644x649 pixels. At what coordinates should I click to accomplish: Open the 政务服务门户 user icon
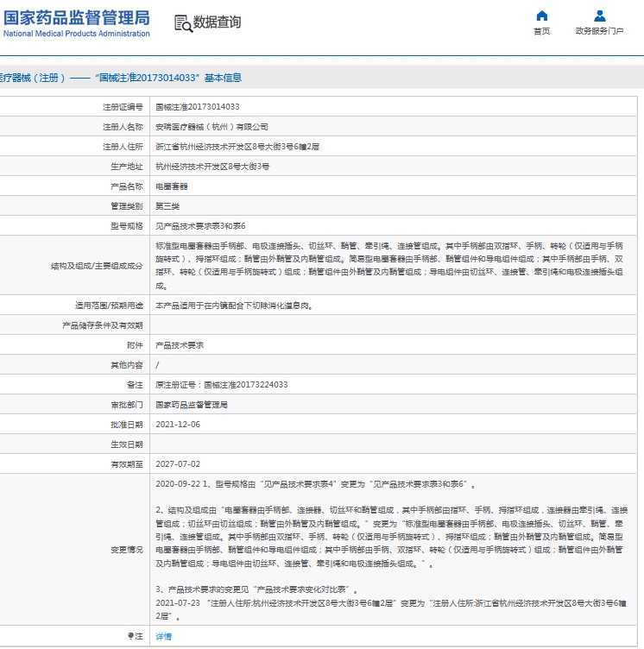pos(599,16)
